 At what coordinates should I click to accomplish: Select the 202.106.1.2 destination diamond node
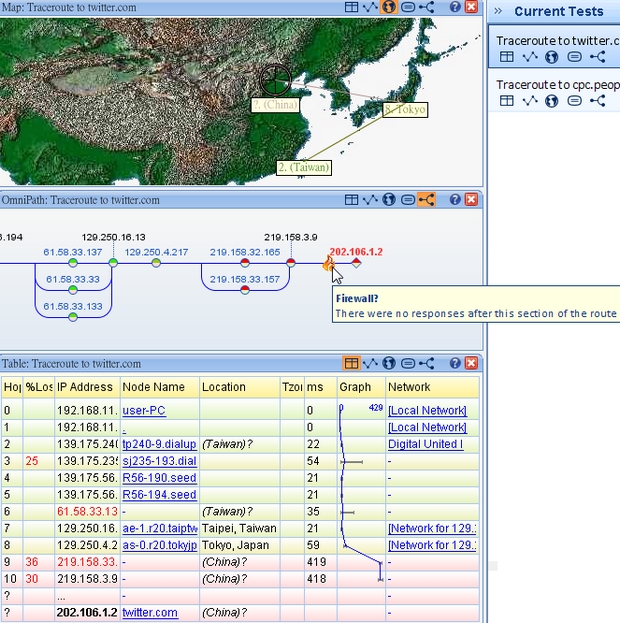coord(356,263)
